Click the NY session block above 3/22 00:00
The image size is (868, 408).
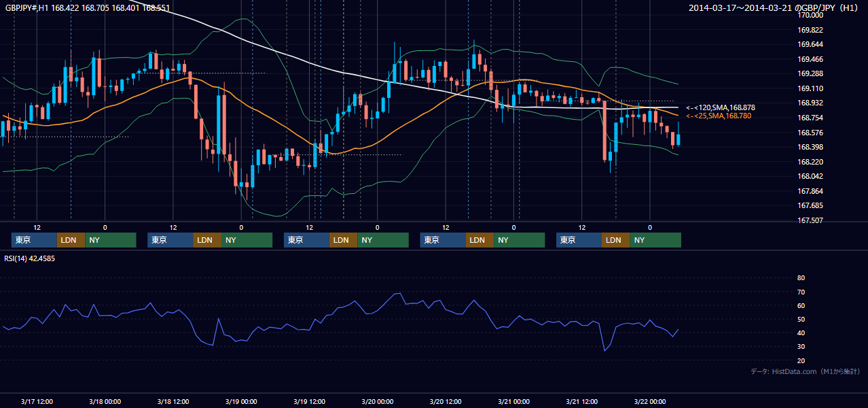point(655,240)
